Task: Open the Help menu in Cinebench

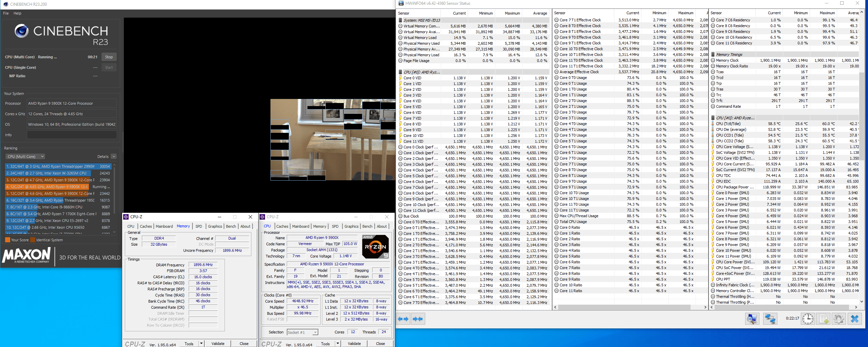Action: pyautogui.click(x=17, y=13)
